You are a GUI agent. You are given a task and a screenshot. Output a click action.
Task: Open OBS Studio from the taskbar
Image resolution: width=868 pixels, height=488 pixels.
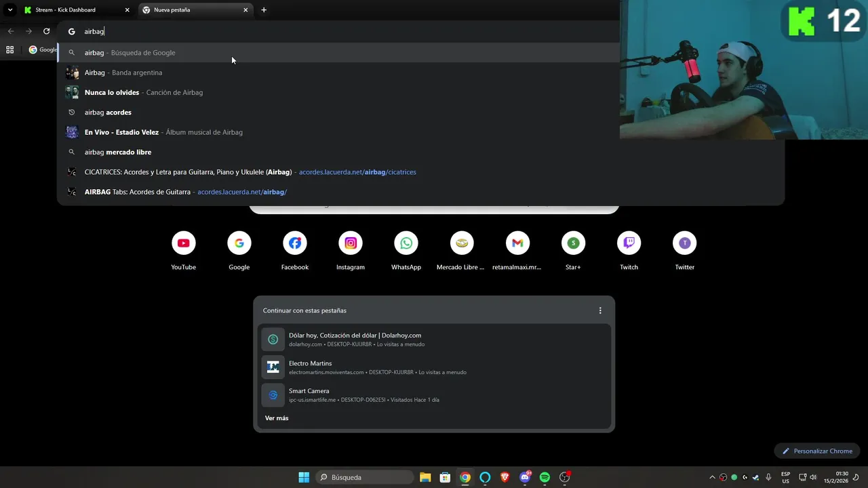pyautogui.click(x=565, y=477)
